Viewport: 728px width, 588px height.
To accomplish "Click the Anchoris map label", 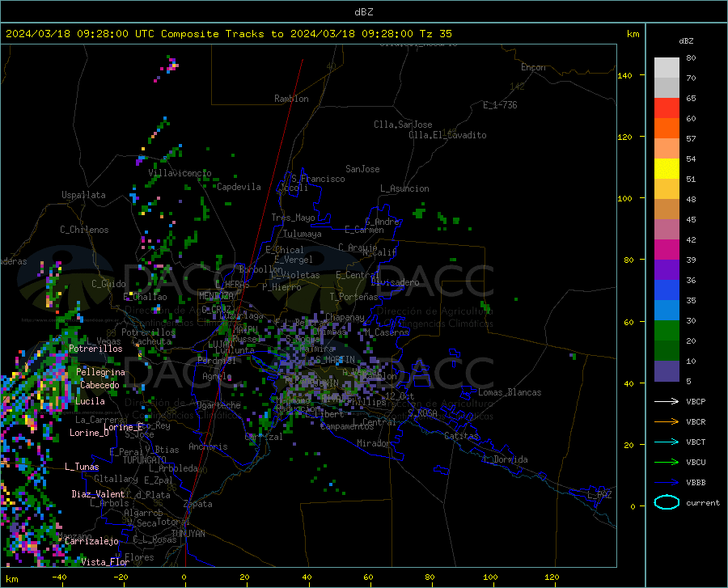I will tap(208, 446).
